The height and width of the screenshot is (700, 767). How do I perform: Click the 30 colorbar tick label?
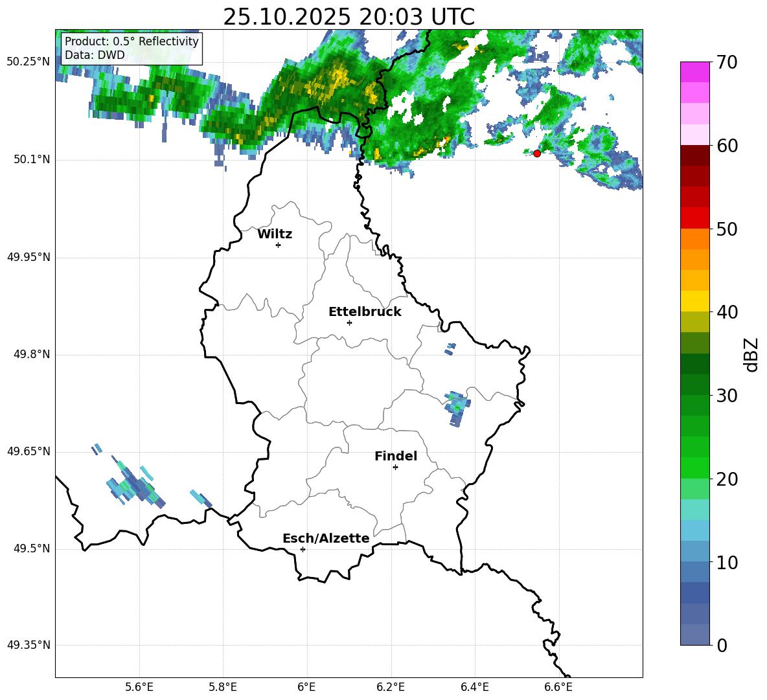coord(727,396)
